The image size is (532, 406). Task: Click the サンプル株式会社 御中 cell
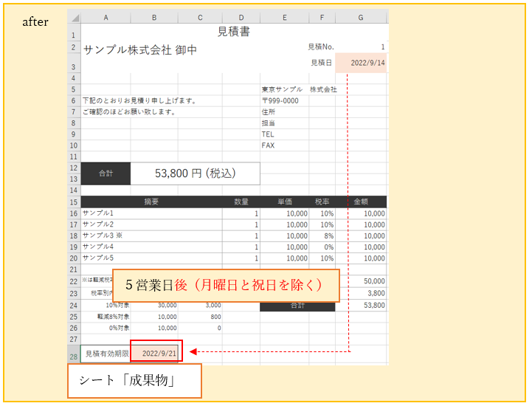coord(140,50)
